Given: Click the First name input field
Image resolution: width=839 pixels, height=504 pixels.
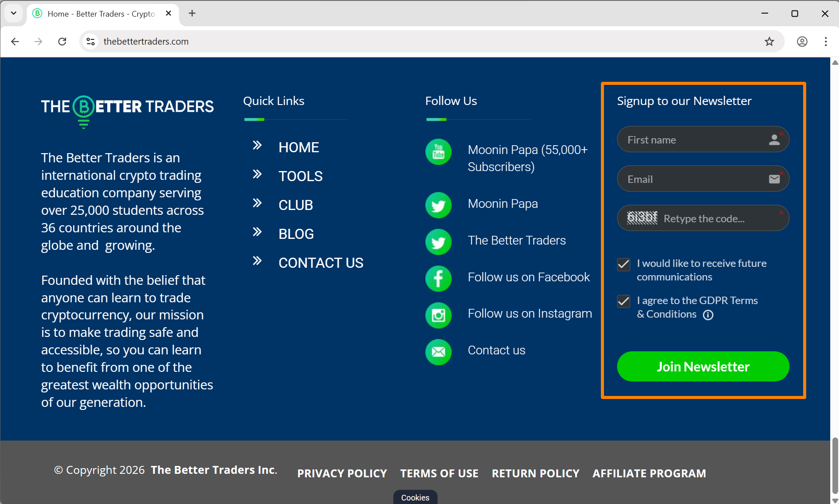Looking at the screenshot, I should coord(692,139).
